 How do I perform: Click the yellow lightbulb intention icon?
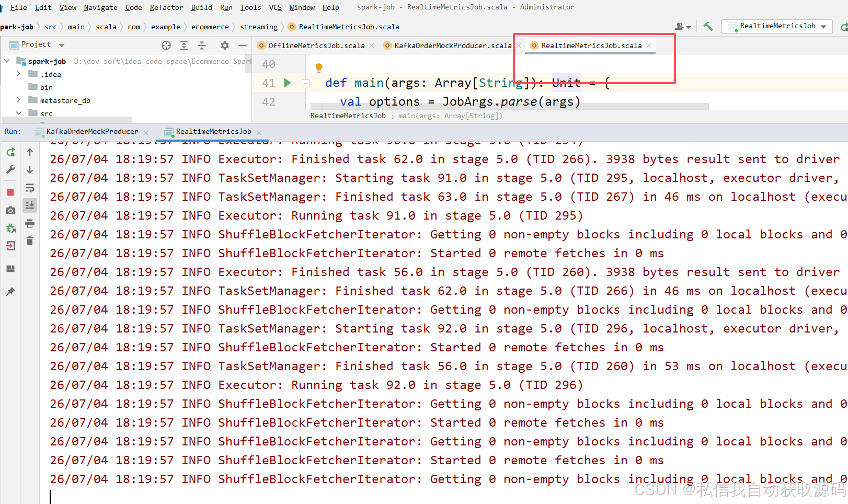click(319, 67)
